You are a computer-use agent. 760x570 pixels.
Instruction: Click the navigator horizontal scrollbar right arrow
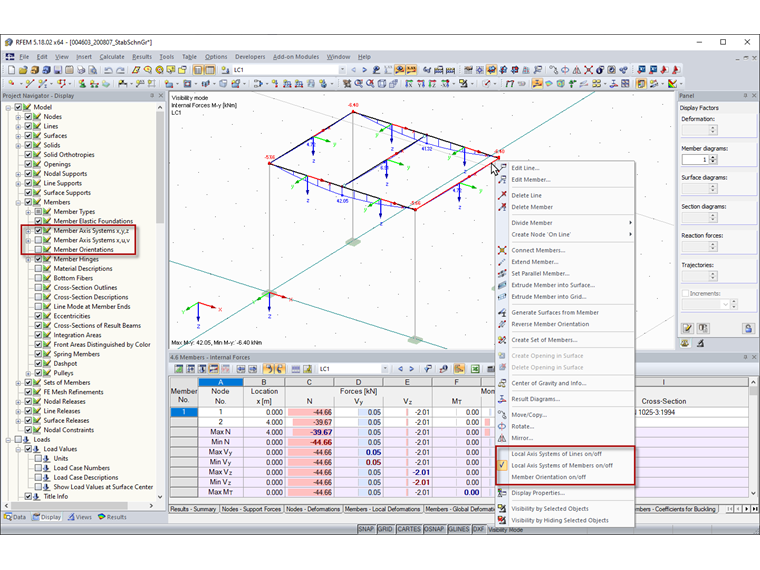coord(151,506)
